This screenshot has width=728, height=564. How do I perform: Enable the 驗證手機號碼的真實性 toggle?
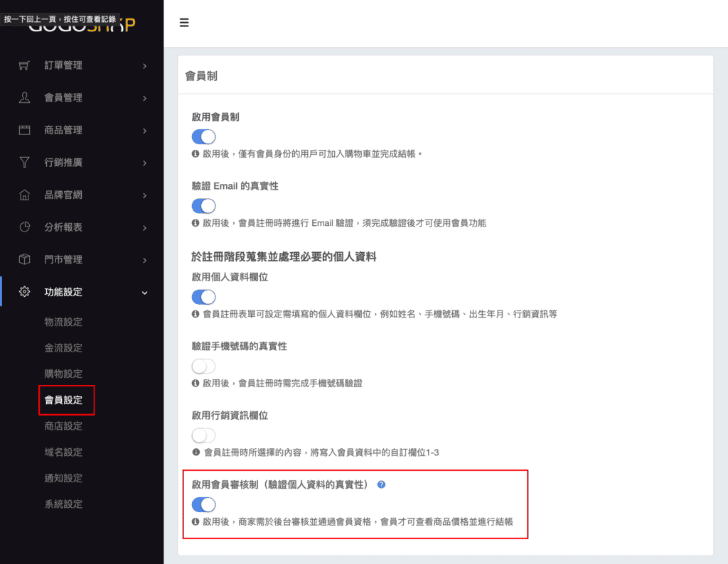(203, 367)
